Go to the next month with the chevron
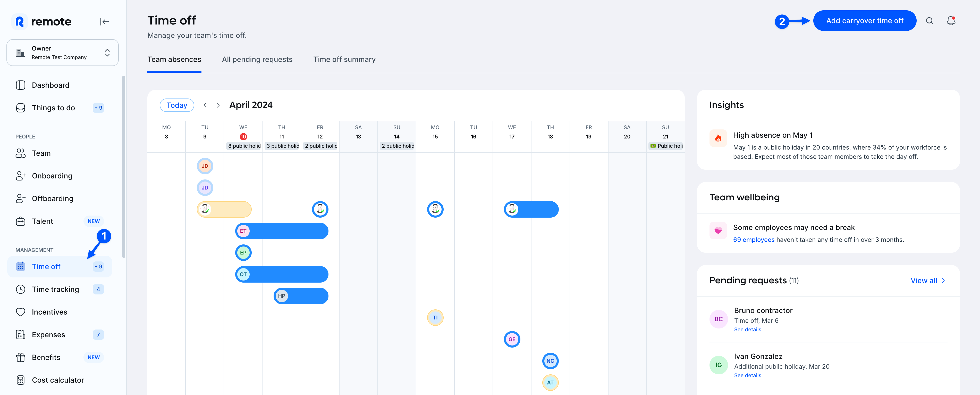The height and width of the screenshot is (395, 980). 218,105
